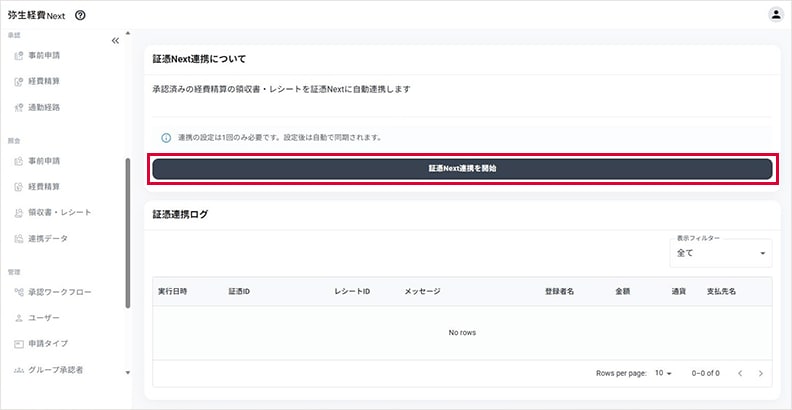This screenshot has height=410, width=792.
Task: Open the help question mark icon
Action: click(80, 15)
